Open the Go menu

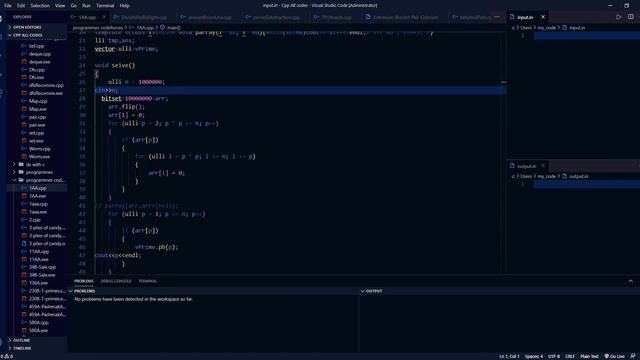pyautogui.click(x=73, y=6)
